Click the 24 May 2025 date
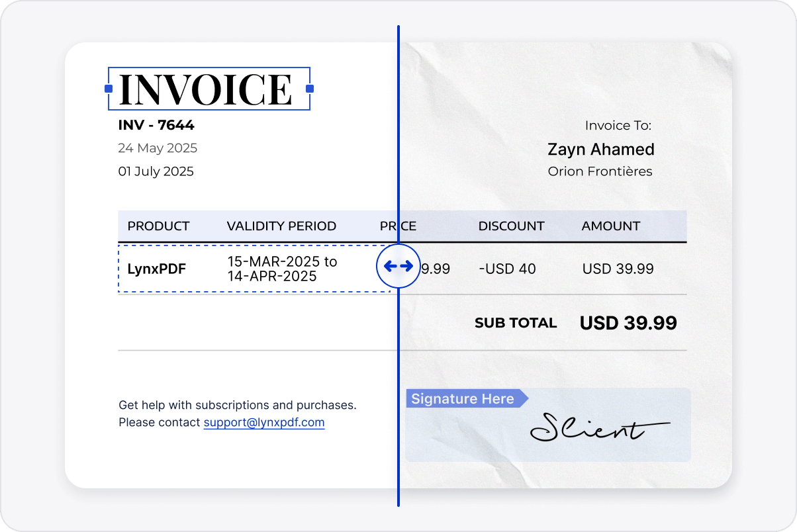The image size is (797, 532). [158, 148]
